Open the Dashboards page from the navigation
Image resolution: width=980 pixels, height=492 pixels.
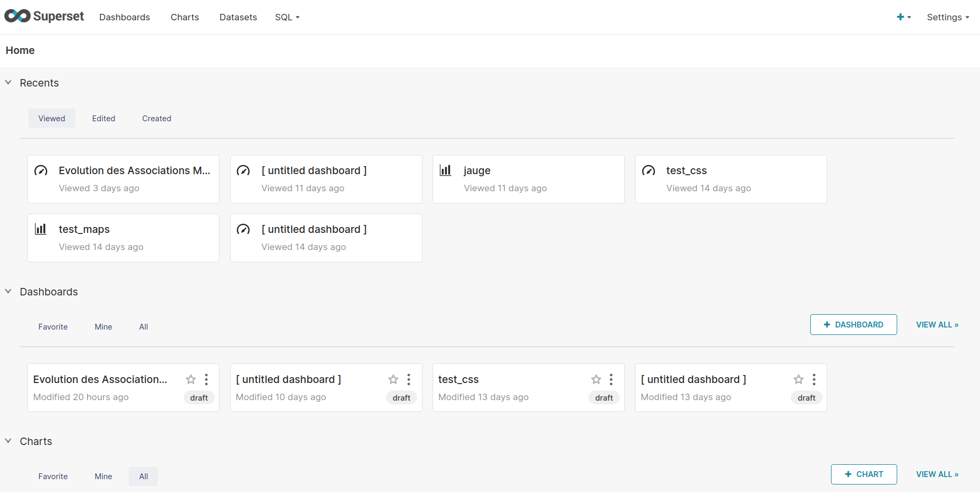(124, 17)
